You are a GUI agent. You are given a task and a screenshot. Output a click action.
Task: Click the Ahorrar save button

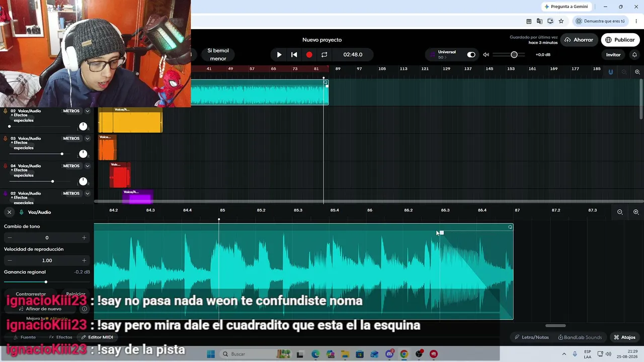579,40
